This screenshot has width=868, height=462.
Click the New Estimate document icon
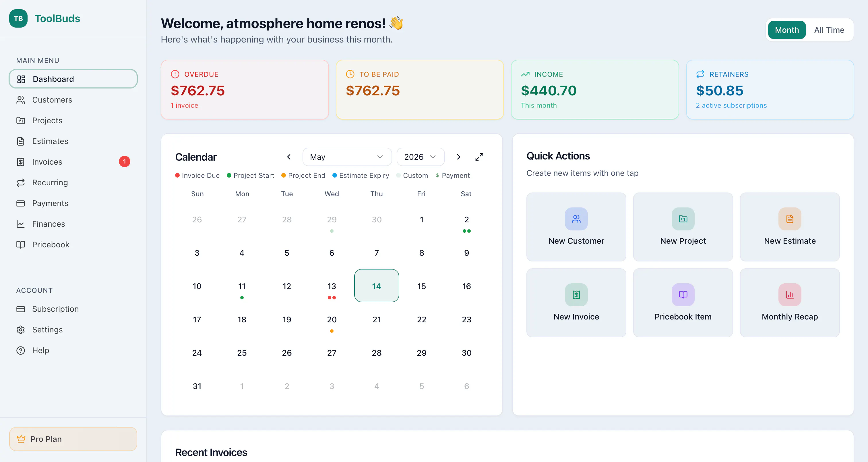coord(789,219)
